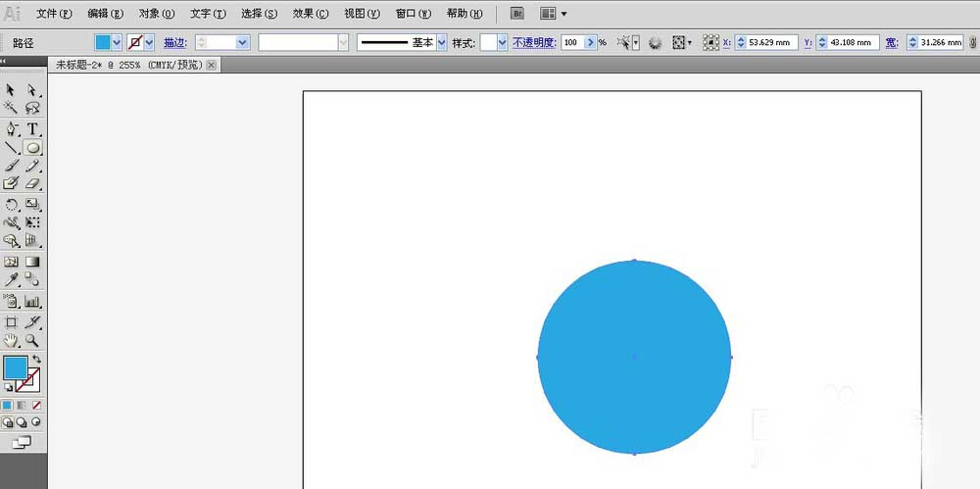Select the Blob Brush tool
980x489 pixels.
point(11,183)
